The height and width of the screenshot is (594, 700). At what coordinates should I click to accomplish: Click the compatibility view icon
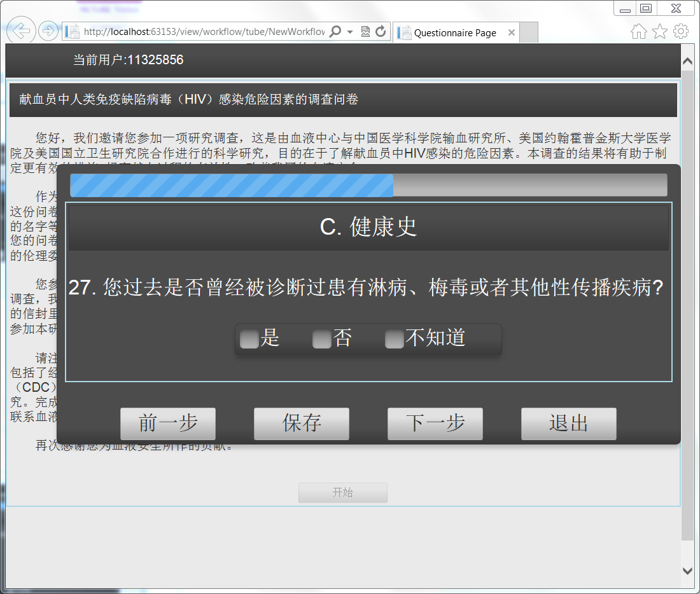tap(365, 31)
